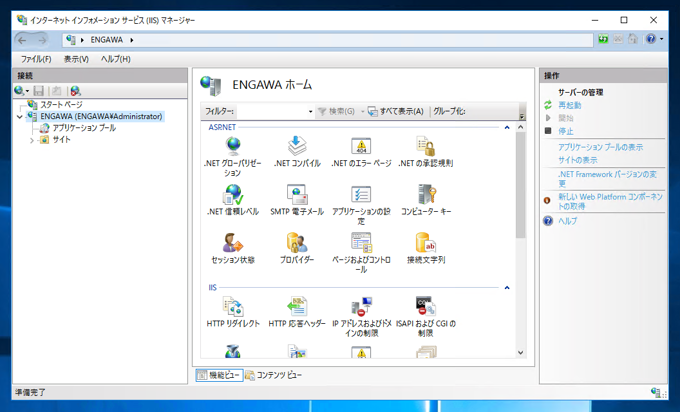Collapse the ENGAWA server tree node
Viewport: 680px width, 412px height.
(x=20, y=117)
